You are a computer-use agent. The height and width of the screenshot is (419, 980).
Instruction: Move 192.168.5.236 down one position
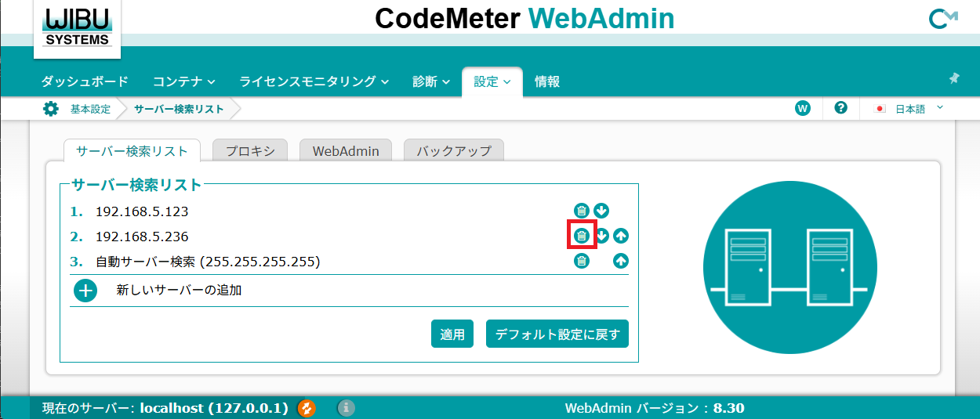pos(601,236)
